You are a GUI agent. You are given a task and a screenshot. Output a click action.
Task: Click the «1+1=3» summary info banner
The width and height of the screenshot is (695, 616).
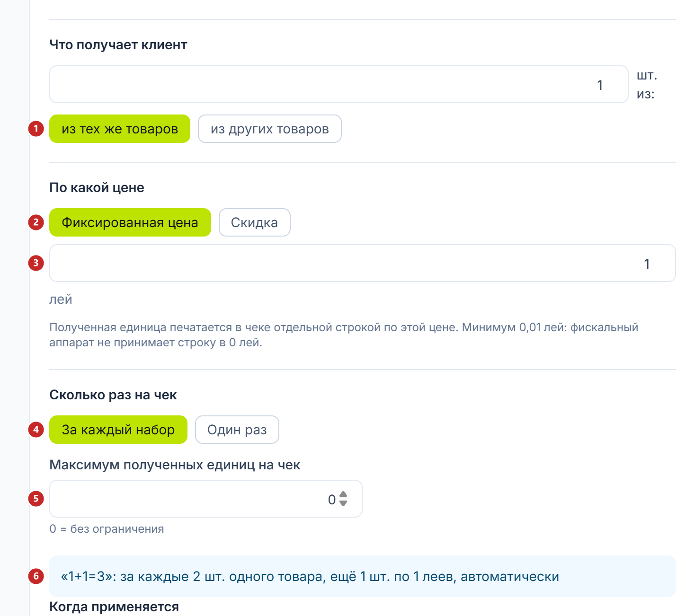[362, 576]
